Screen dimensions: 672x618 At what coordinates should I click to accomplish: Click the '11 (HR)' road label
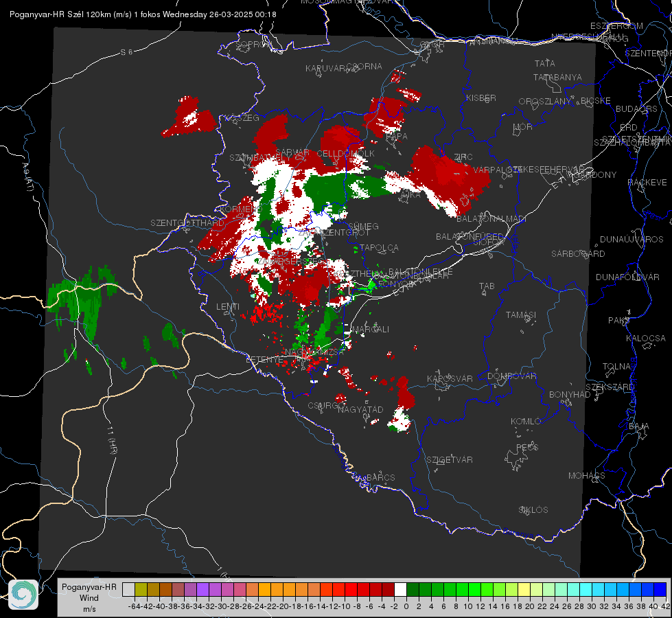tap(111, 440)
